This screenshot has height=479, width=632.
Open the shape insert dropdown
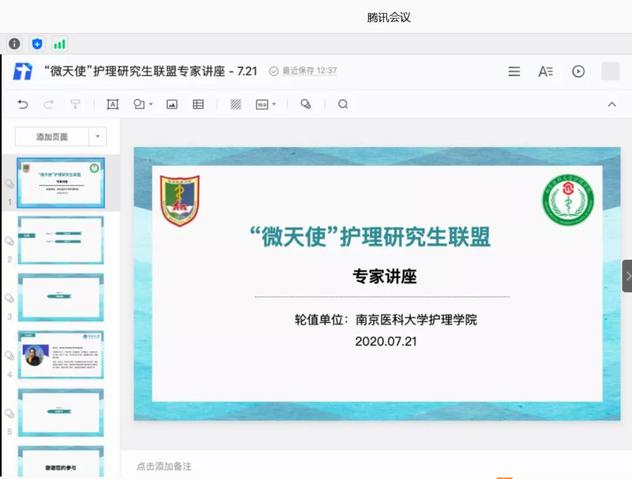pyautogui.click(x=143, y=104)
